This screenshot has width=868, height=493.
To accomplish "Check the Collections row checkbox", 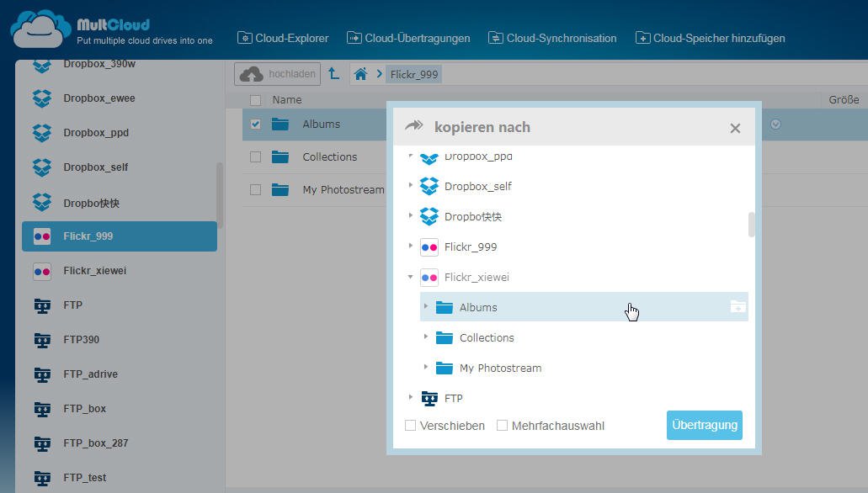I will 255,156.
